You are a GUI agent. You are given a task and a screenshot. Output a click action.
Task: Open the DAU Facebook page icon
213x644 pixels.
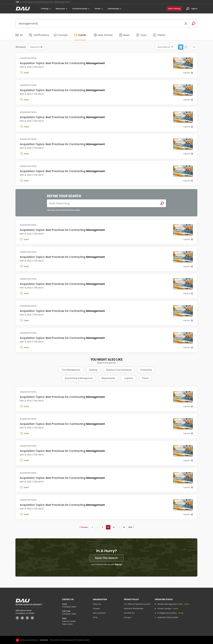17,618
